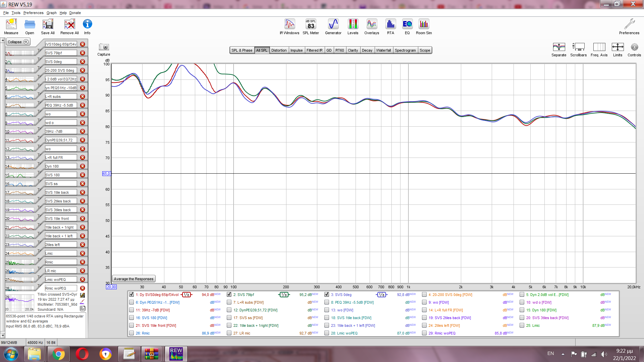Capture the graph image with the camera icon
The width and height of the screenshot is (644, 362).
click(x=104, y=47)
